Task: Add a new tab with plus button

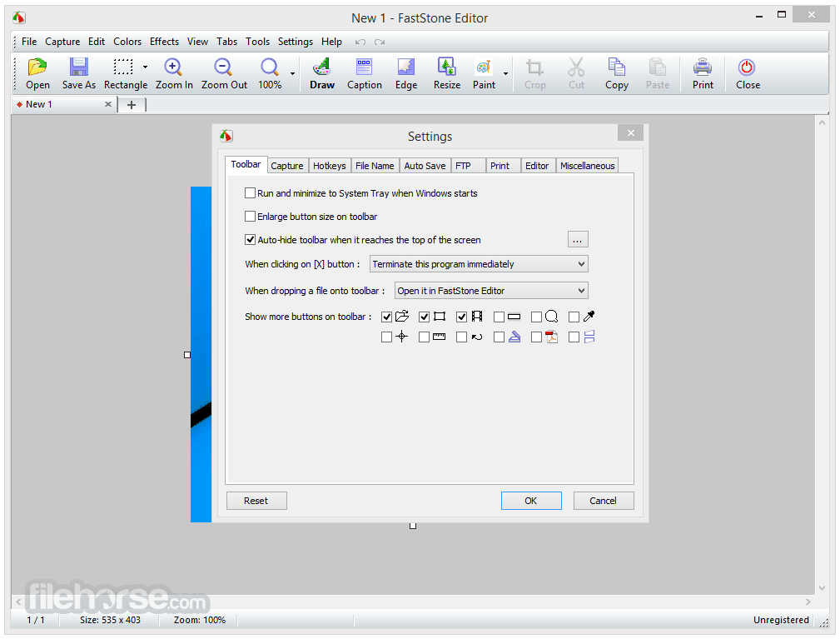Action: (x=132, y=104)
